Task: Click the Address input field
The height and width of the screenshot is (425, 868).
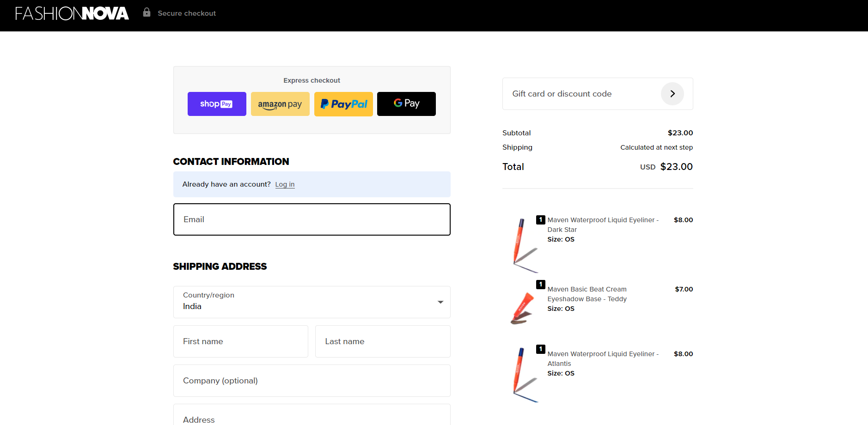Action: (x=312, y=418)
